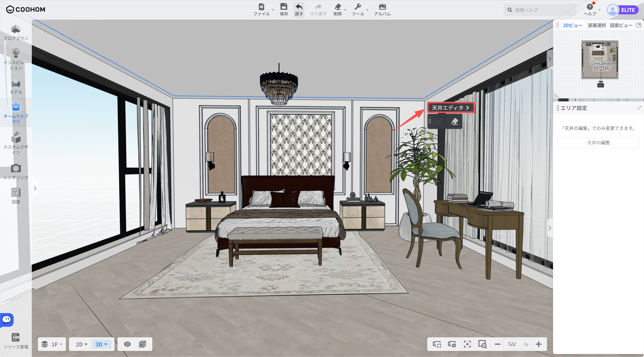Open レンダリング camera in the left sidebar
The height and width of the screenshot is (357, 644).
coord(16,172)
